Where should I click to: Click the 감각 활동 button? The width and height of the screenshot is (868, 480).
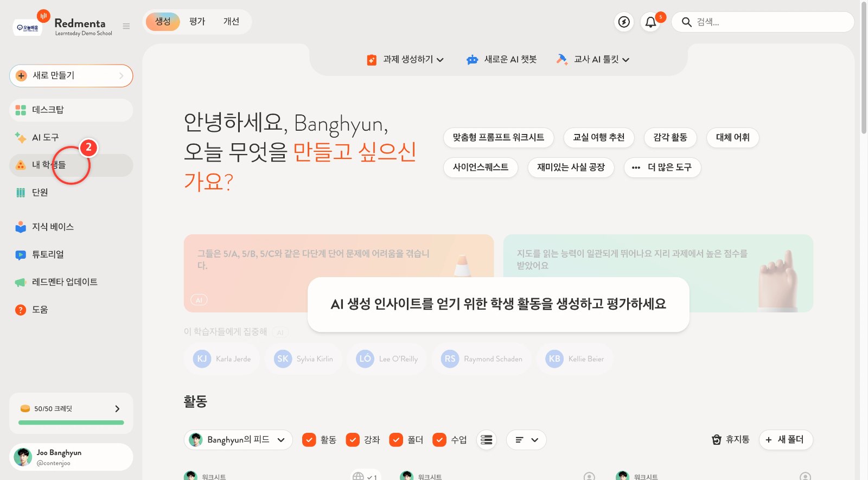pos(671,138)
